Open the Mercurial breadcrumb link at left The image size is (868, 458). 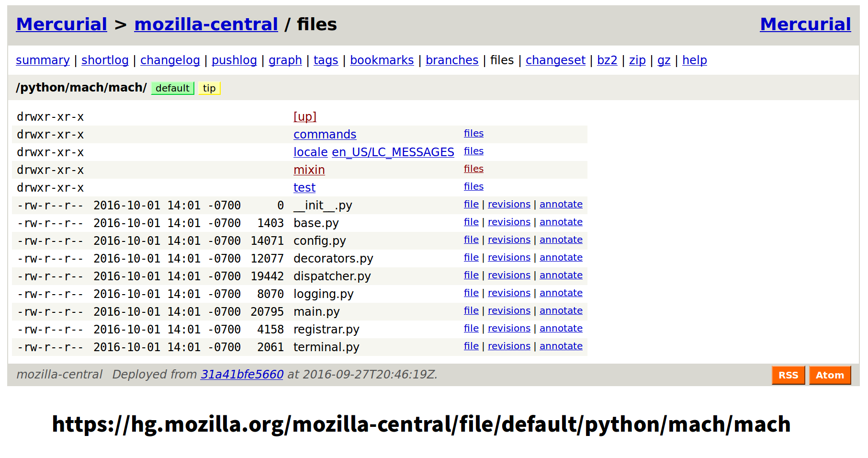pos(61,24)
